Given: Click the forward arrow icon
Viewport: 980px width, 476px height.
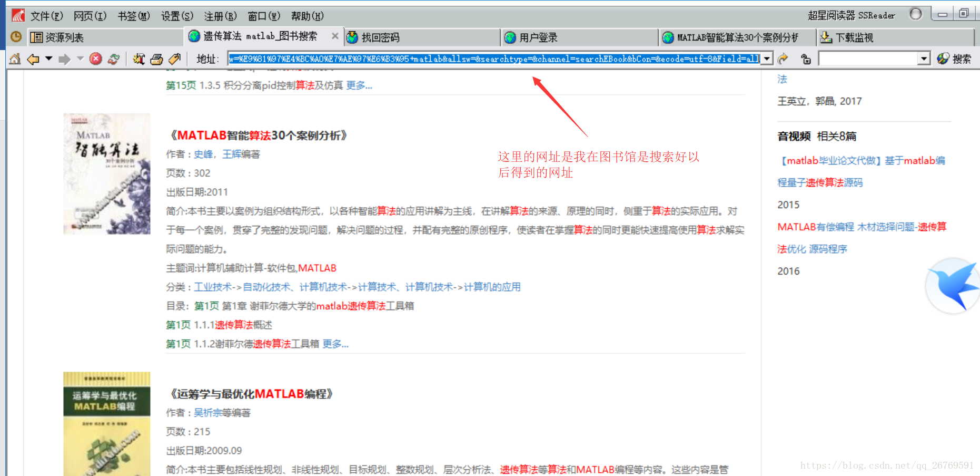Looking at the screenshot, I should click(64, 59).
